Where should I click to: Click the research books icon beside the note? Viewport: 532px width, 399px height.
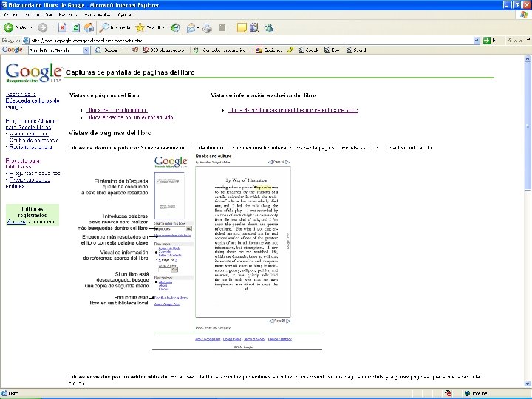254,27
